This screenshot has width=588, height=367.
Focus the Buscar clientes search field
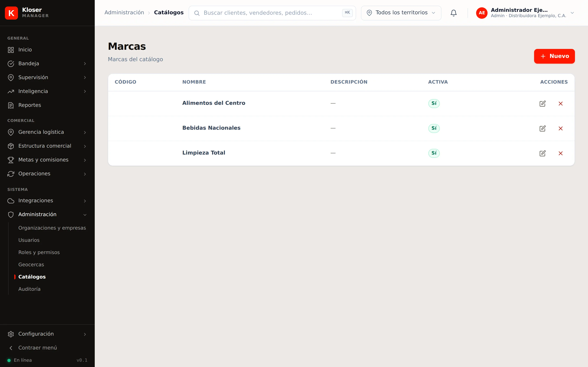click(x=272, y=13)
